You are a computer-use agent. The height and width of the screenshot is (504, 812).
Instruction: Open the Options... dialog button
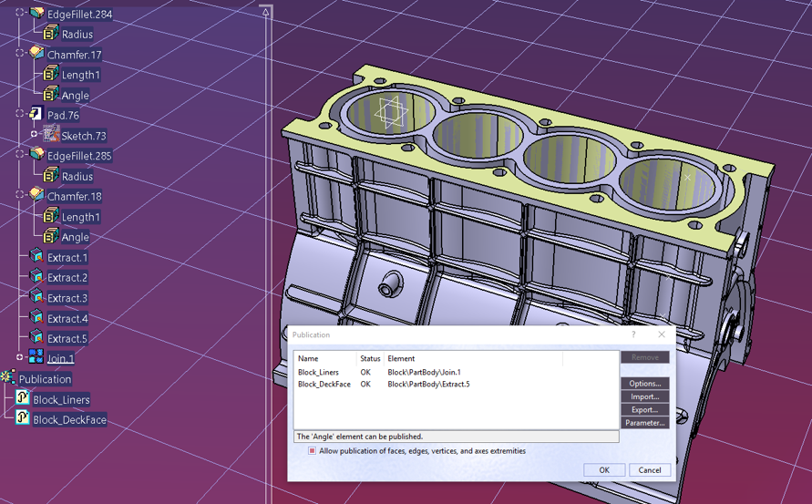click(x=644, y=384)
